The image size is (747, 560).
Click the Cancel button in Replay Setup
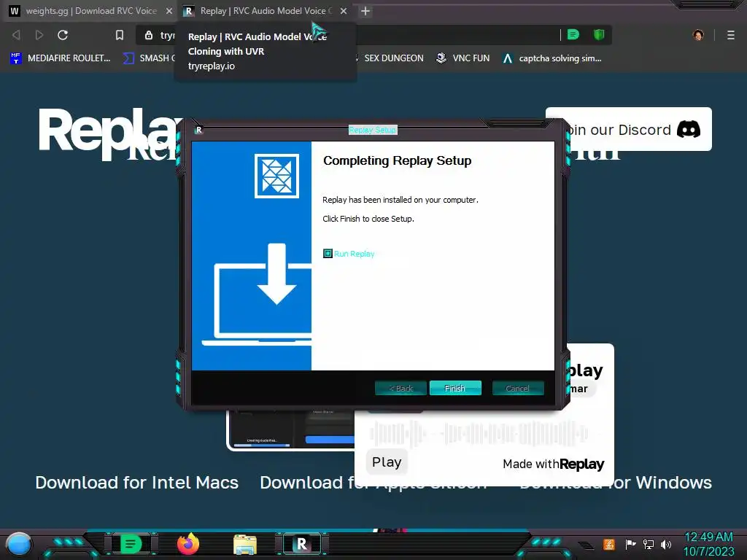point(517,388)
